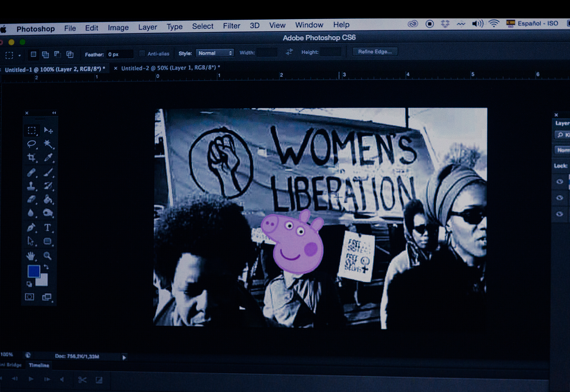The height and width of the screenshot is (392, 570).
Task: Select the Rectangular Marquee tool in tool panel
Action: tap(32, 130)
